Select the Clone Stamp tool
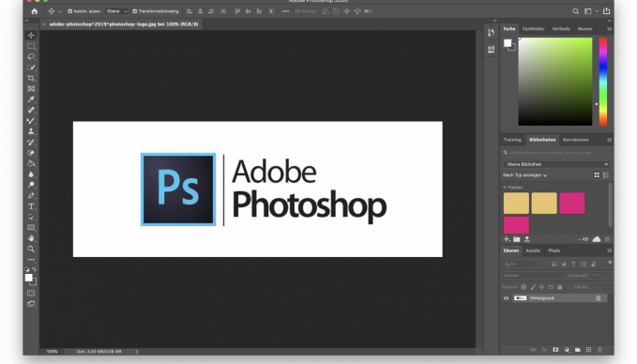This screenshot has height=364, width=637. (31, 131)
